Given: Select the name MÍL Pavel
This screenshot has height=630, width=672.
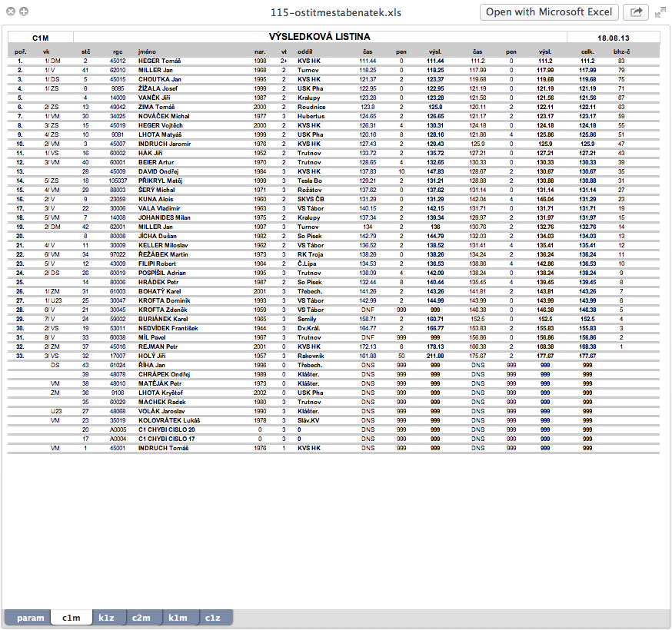Looking at the screenshot, I should point(151,337).
